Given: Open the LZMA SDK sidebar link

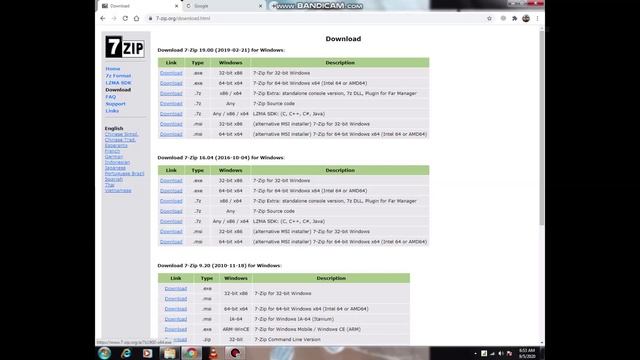Looking at the screenshot, I should (x=118, y=83).
